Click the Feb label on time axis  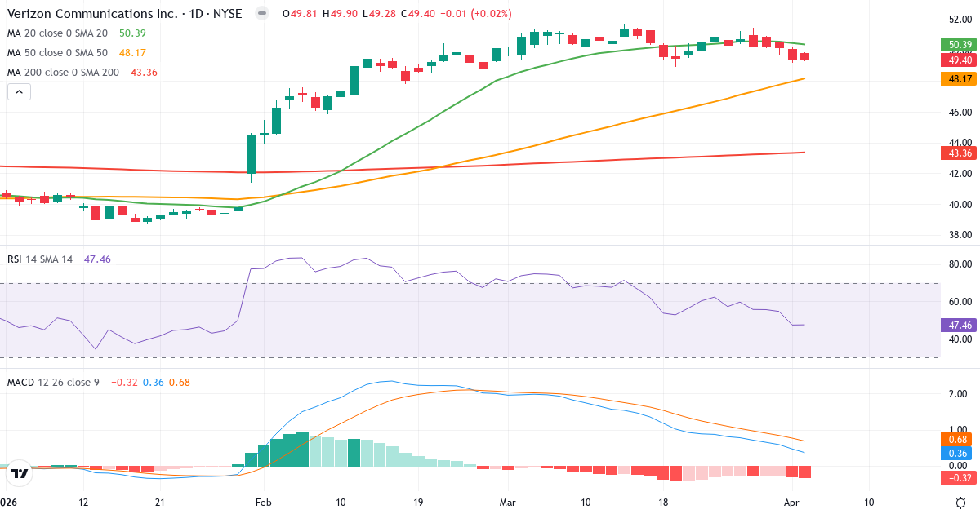[x=262, y=503]
